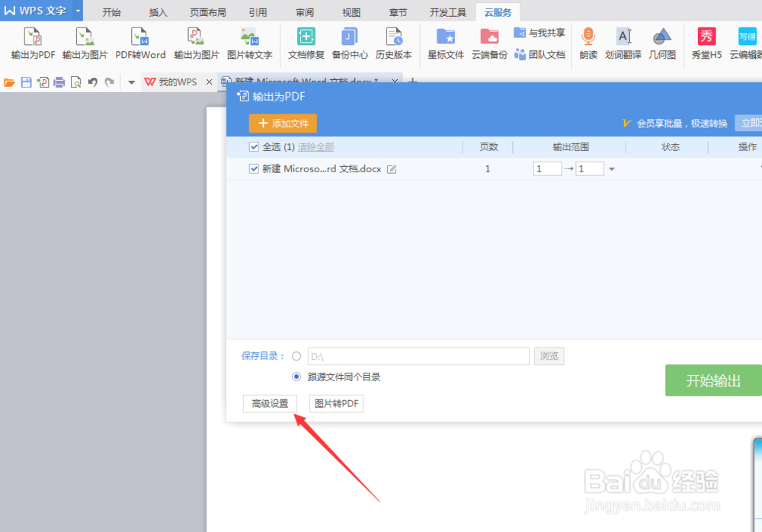Open the 备份中心 icon
The width and height of the screenshot is (762, 532).
pos(350,43)
